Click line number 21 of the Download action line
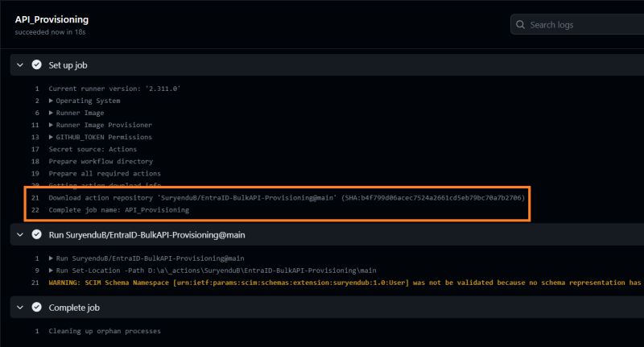The image size is (644, 347). (35, 198)
